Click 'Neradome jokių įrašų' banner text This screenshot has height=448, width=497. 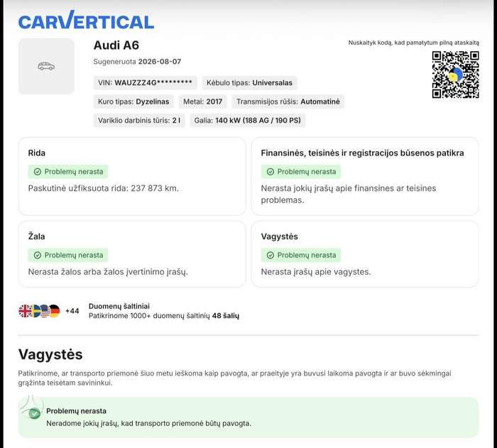point(148,424)
